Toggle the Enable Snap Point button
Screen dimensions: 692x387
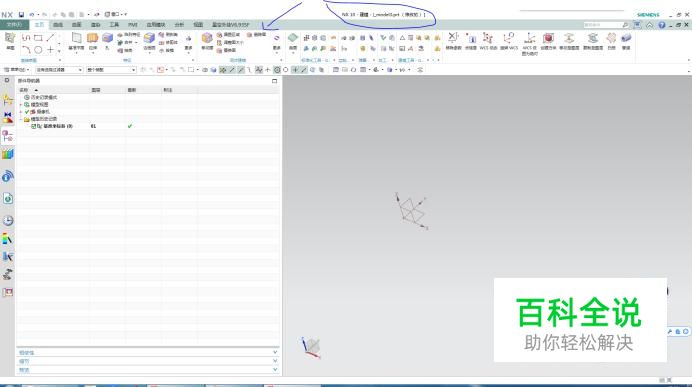click(x=223, y=70)
